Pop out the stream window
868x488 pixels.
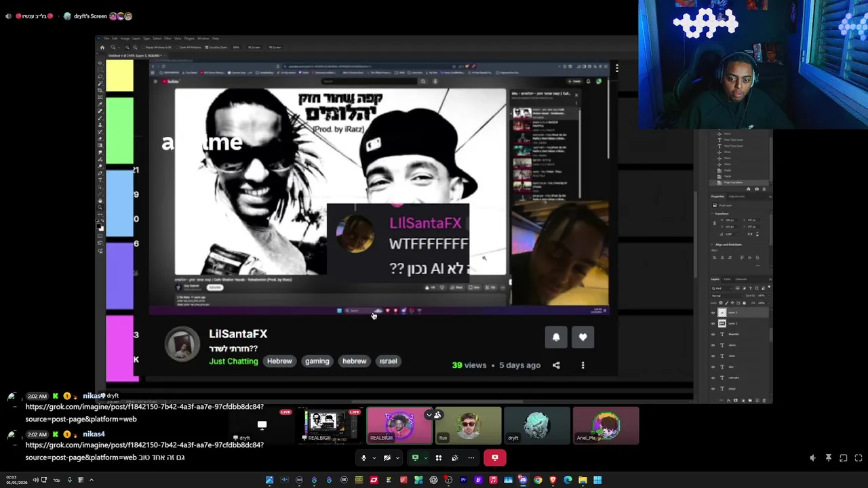(843, 458)
